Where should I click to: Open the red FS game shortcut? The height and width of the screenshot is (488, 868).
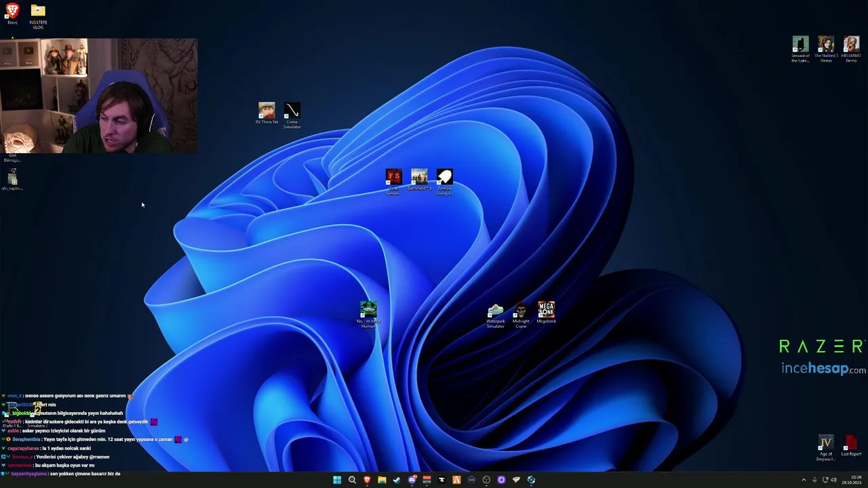click(393, 182)
